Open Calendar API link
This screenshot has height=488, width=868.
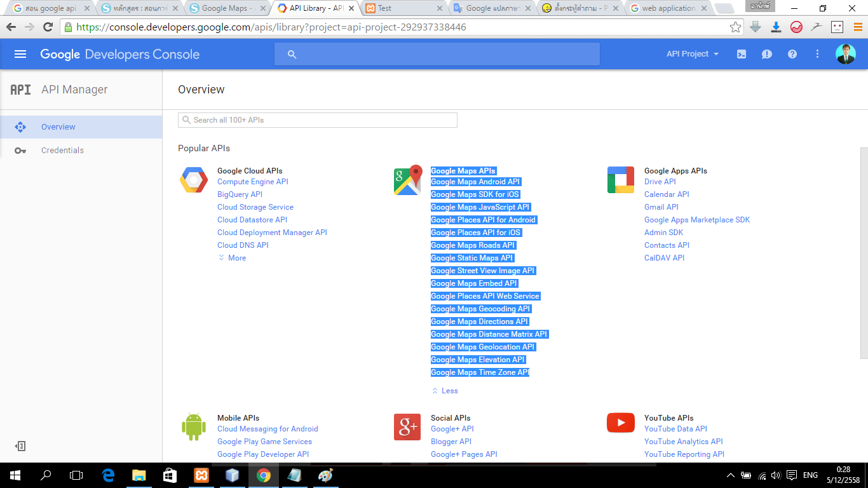pyautogui.click(x=667, y=194)
